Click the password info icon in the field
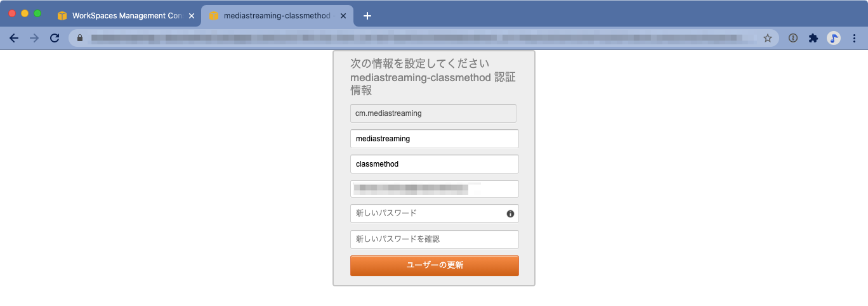868x306 pixels. pos(510,214)
